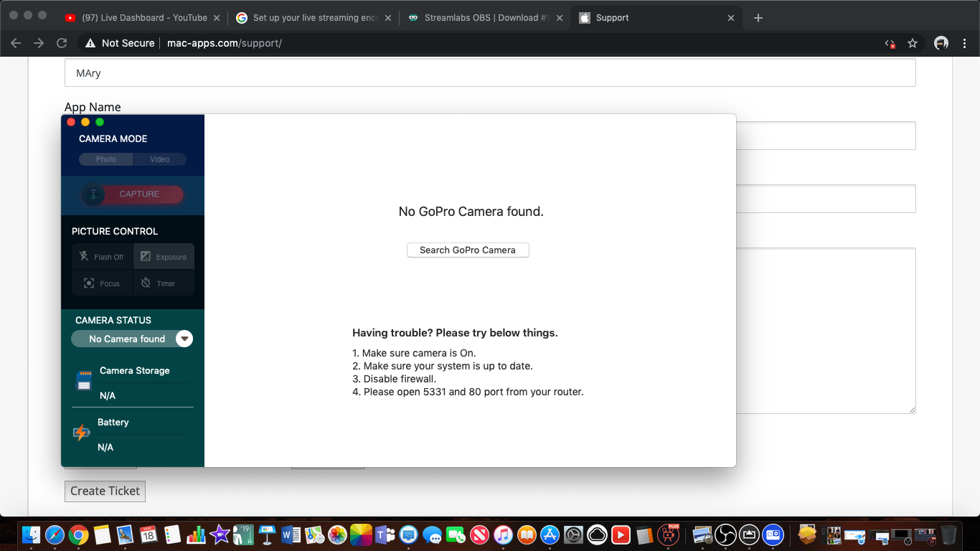Image resolution: width=980 pixels, height=551 pixels.
Task: Open Photos from the Dock
Action: pyautogui.click(x=337, y=534)
